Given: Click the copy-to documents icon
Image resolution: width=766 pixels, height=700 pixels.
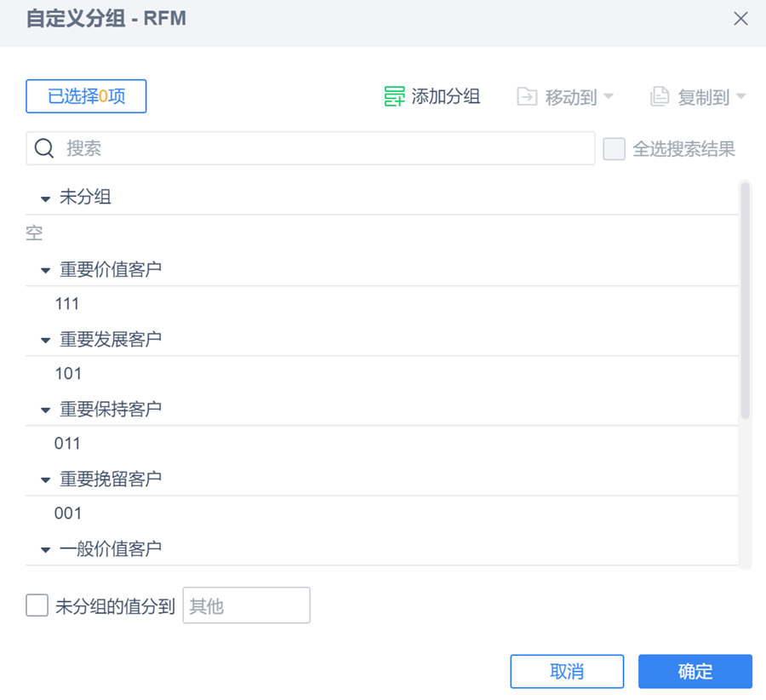Looking at the screenshot, I should (x=660, y=97).
